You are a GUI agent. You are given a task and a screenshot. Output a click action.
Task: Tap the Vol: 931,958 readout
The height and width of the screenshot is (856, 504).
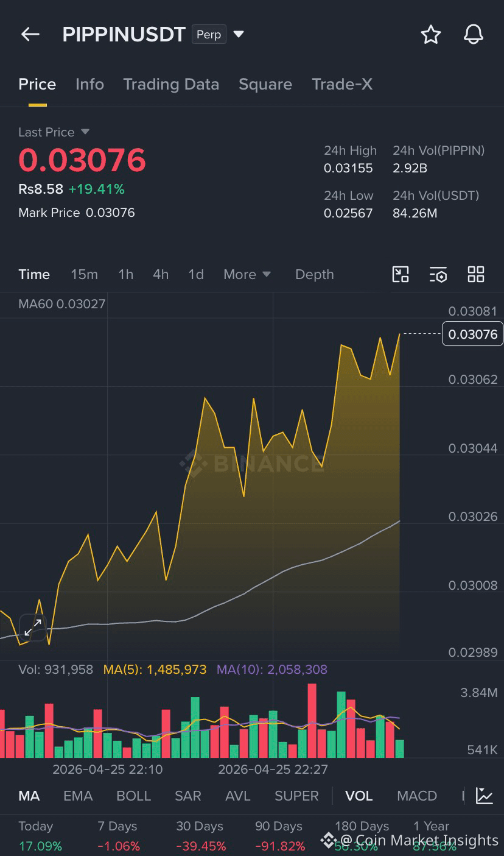pyautogui.click(x=56, y=670)
